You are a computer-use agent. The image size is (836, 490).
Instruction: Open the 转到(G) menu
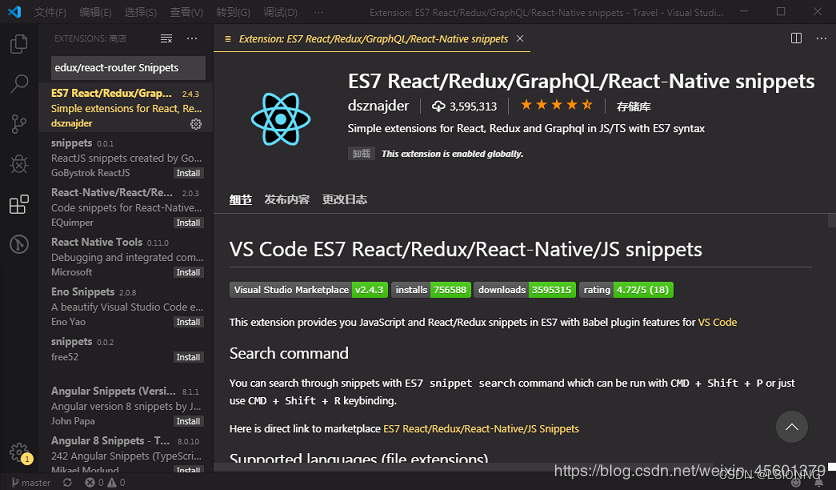pos(233,12)
